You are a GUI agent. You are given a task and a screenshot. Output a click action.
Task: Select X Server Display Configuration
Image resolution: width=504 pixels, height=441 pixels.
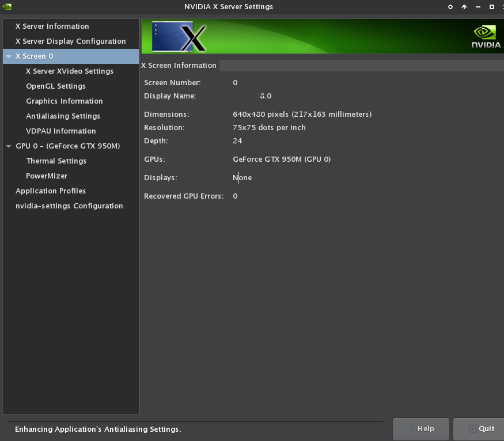[x=70, y=41]
